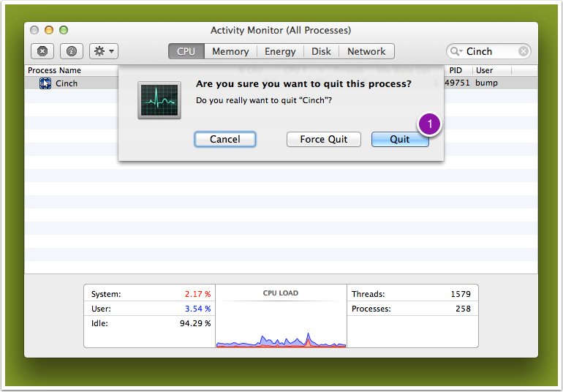Image resolution: width=563 pixels, height=392 pixels.
Task: Confirm with the Quit button
Action: click(400, 139)
